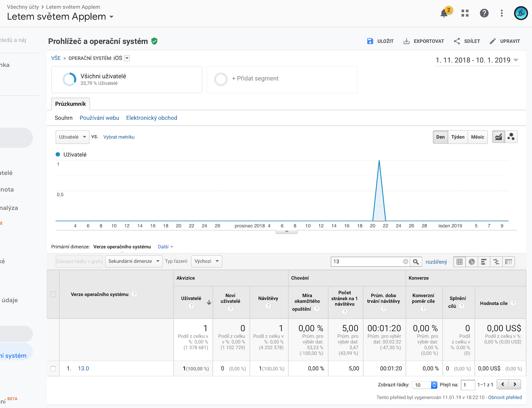Switch table to pie chart view
Image resolution: width=532 pixels, height=408 pixels.
tap(472, 262)
